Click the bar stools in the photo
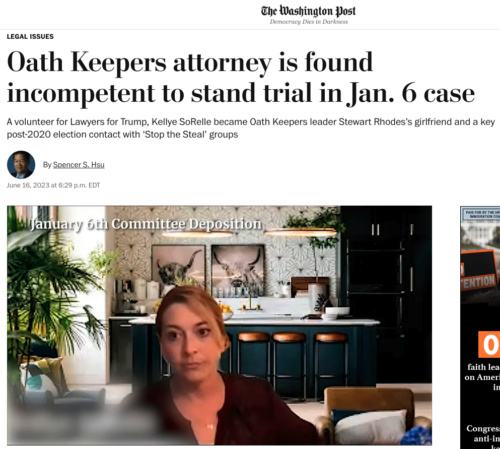Screen dimensions: 500x449 pyautogui.click(x=288, y=363)
